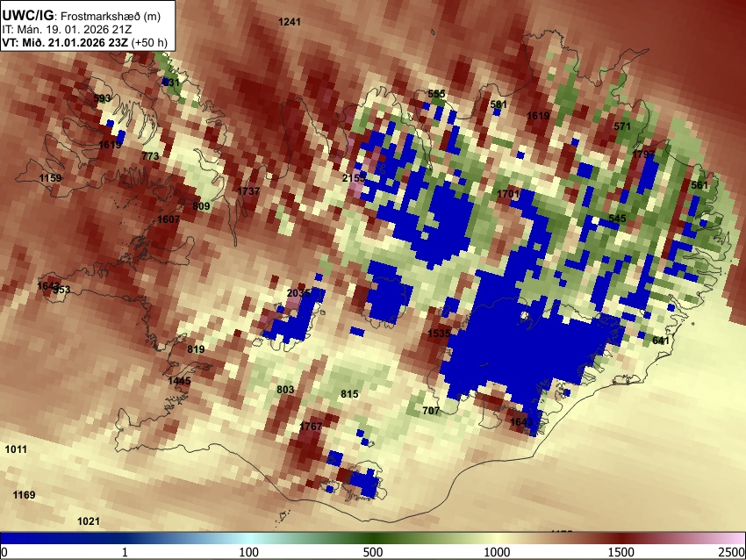The image size is (746, 560).
Task: Click the map value label 545
Action: 618,219
